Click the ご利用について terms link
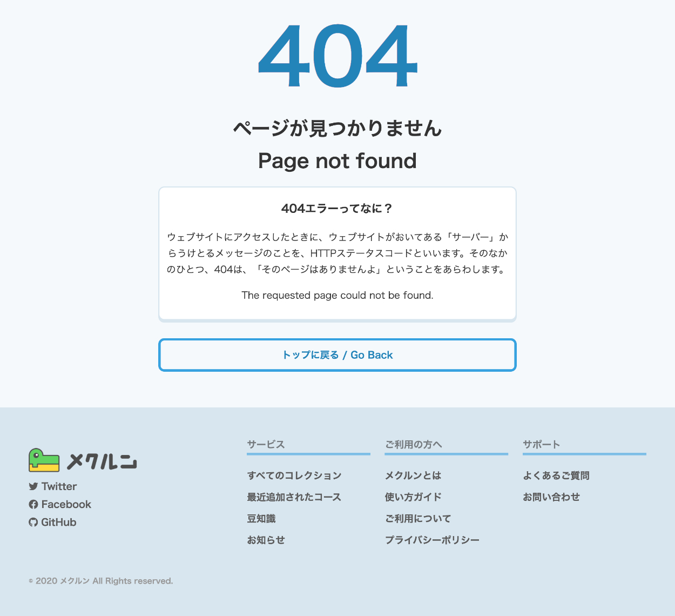 [x=418, y=519]
